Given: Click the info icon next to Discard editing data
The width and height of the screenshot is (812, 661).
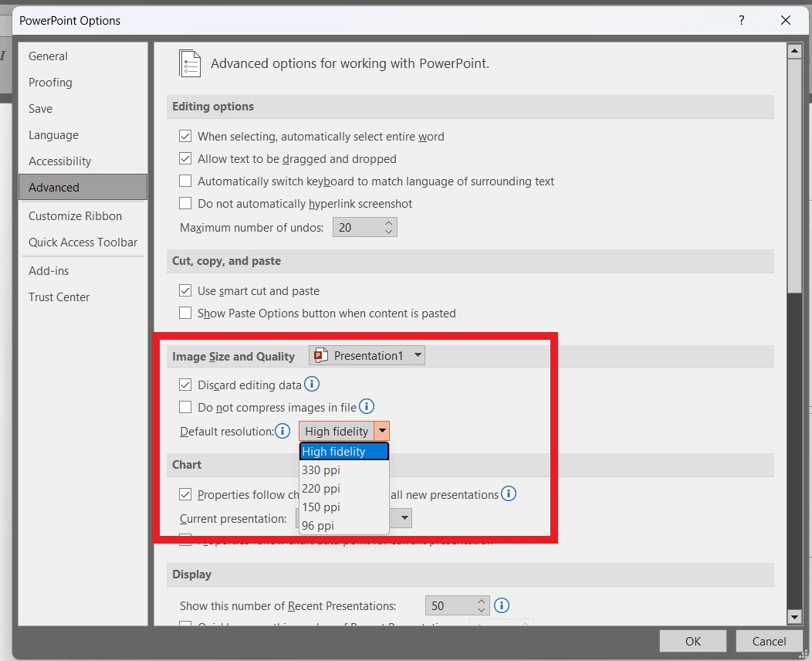Looking at the screenshot, I should tap(313, 384).
